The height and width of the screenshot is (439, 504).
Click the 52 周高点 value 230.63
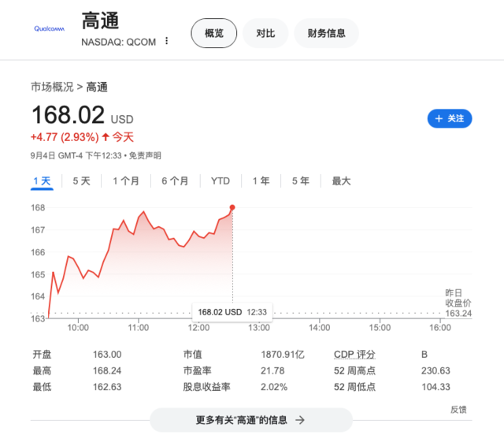(x=435, y=370)
